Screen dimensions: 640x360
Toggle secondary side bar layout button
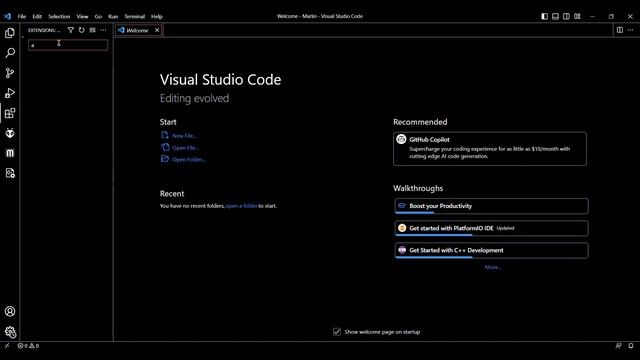[x=566, y=16]
